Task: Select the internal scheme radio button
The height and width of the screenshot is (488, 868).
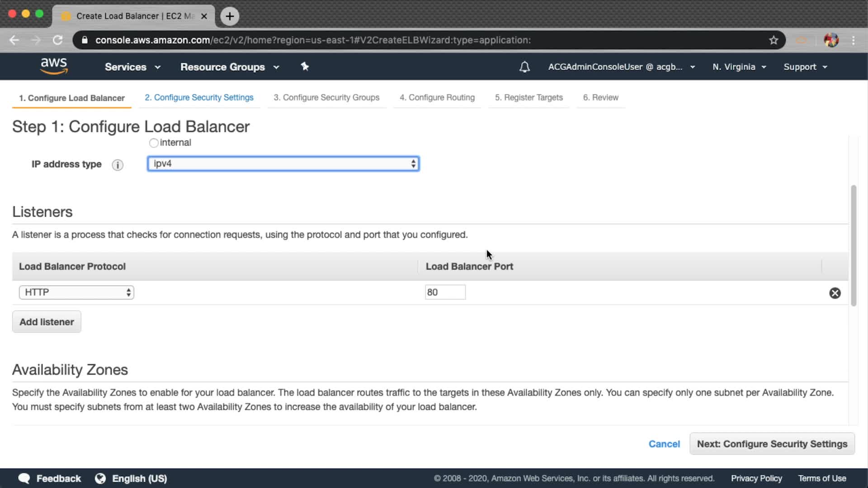Action: pyautogui.click(x=154, y=143)
